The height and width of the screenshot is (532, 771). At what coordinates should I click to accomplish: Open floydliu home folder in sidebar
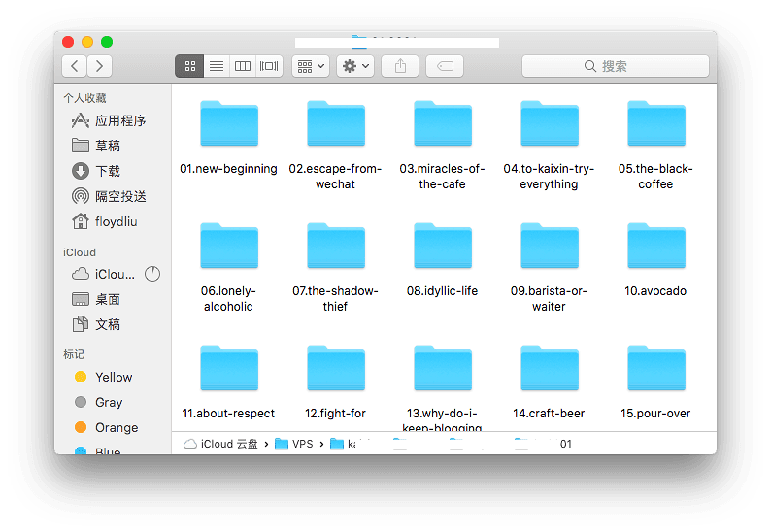pos(117,221)
